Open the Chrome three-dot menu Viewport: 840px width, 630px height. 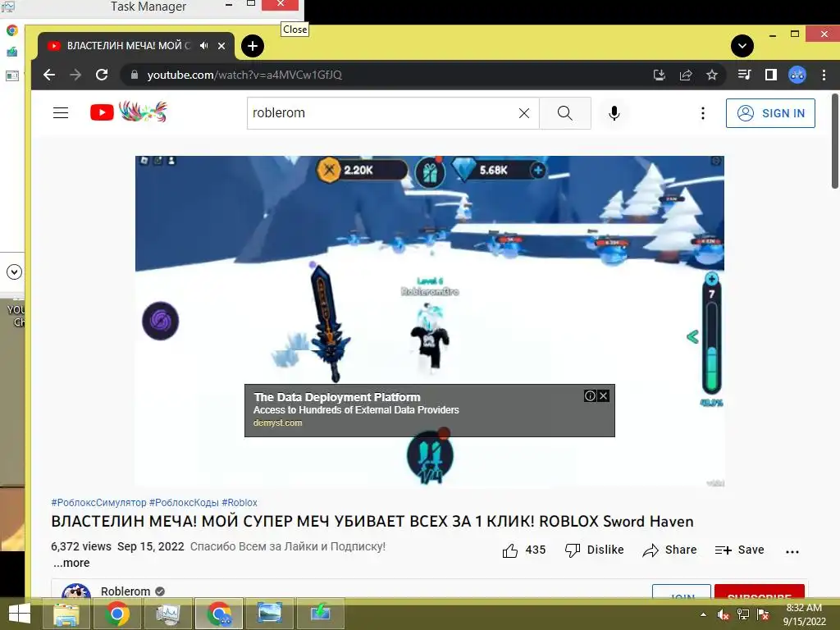pyautogui.click(x=824, y=75)
